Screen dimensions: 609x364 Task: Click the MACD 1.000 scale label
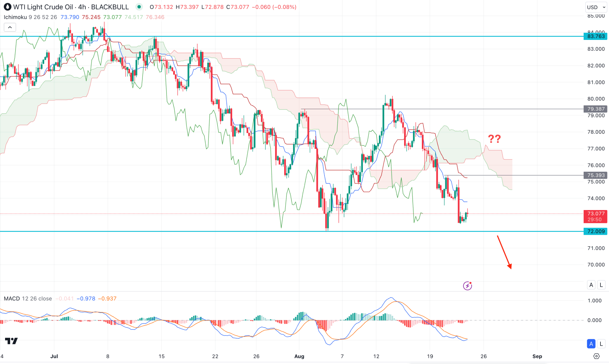[x=594, y=301]
